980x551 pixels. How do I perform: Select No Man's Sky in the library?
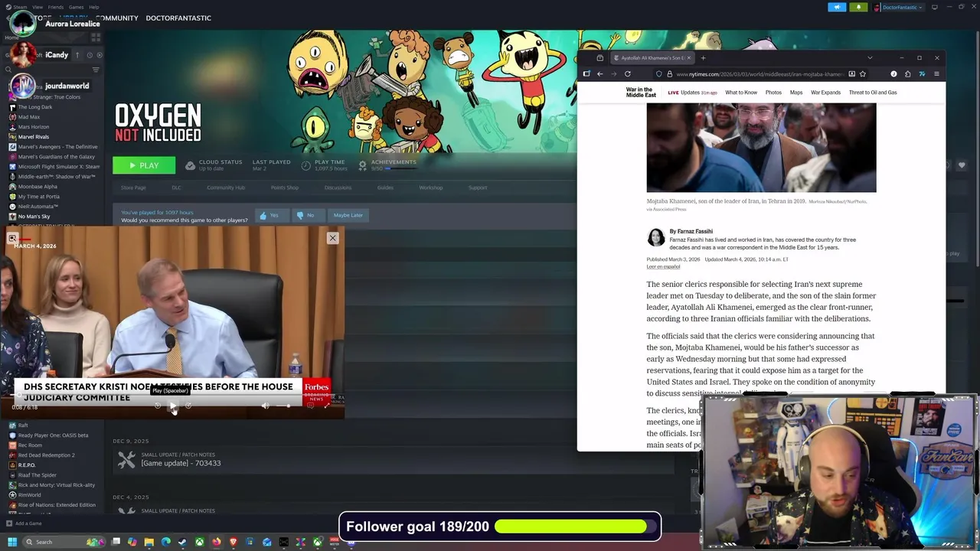tap(34, 217)
